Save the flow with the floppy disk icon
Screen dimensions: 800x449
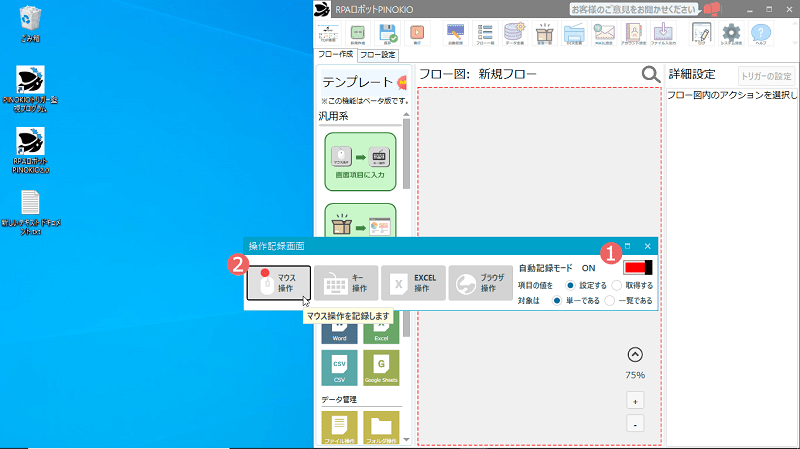coord(387,34)
